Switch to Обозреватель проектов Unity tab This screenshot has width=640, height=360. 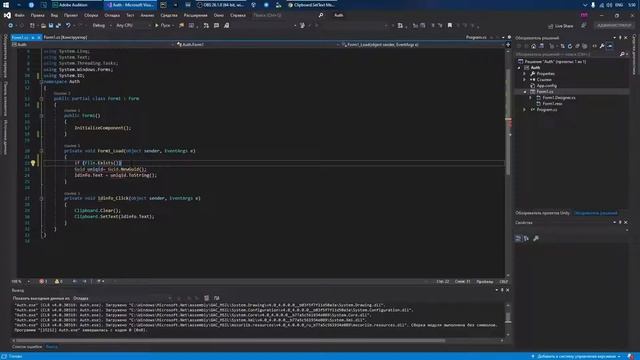542,213
